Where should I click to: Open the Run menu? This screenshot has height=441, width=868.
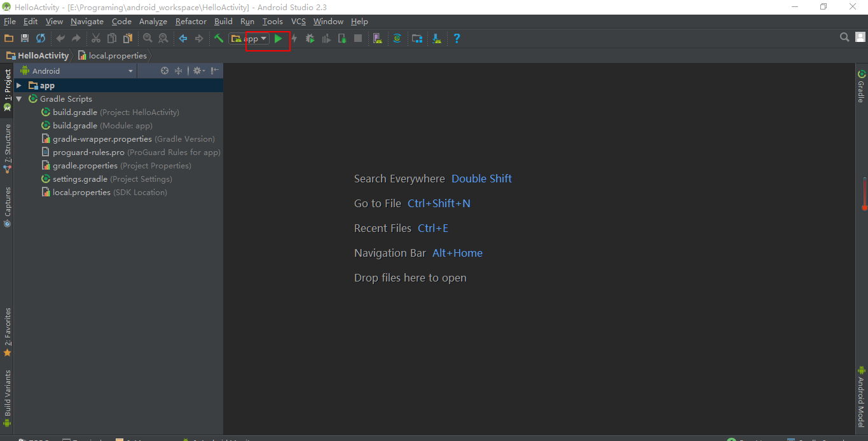coord(247,22)
